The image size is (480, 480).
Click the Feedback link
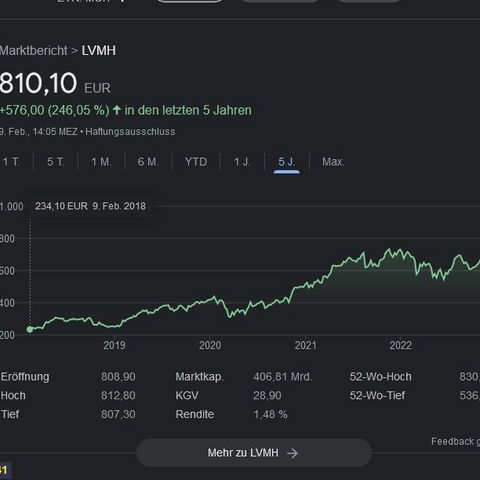[455, 442]
